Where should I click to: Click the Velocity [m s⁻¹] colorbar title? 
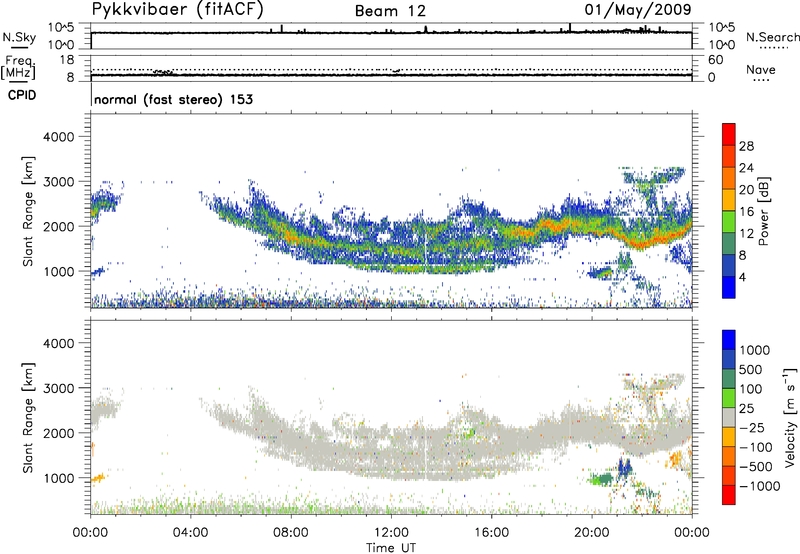click(x=790, y=417)
